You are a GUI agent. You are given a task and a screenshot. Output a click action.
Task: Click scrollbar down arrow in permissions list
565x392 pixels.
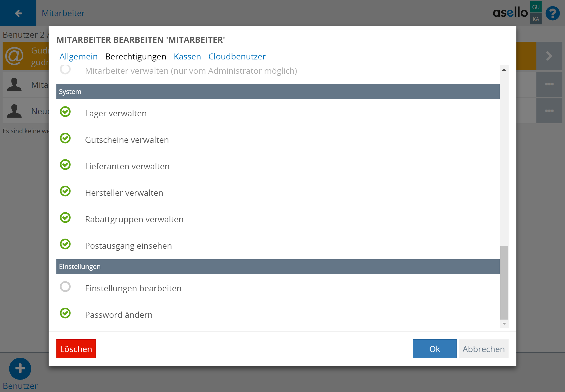(x=504, y=324)
